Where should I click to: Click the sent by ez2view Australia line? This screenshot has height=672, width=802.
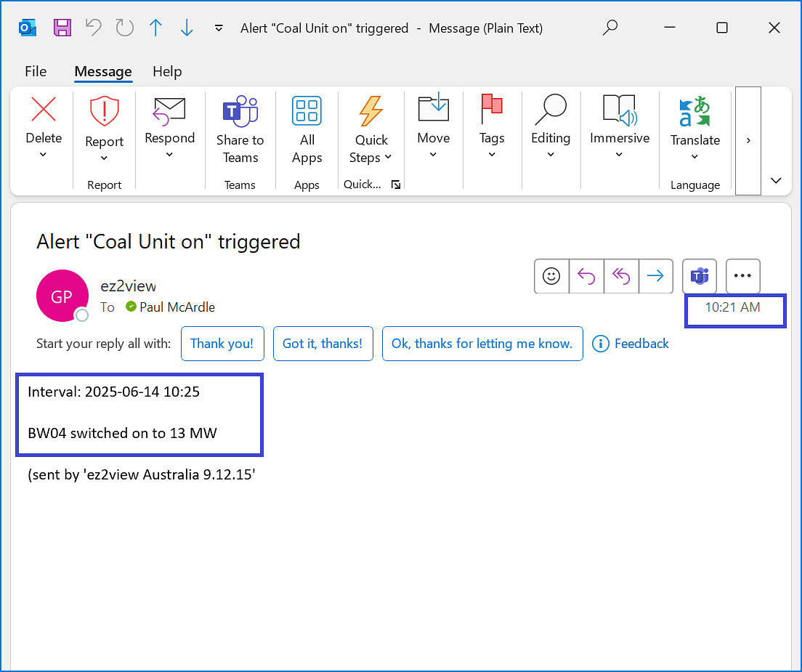pyautogui.click(x=142, y=474)
